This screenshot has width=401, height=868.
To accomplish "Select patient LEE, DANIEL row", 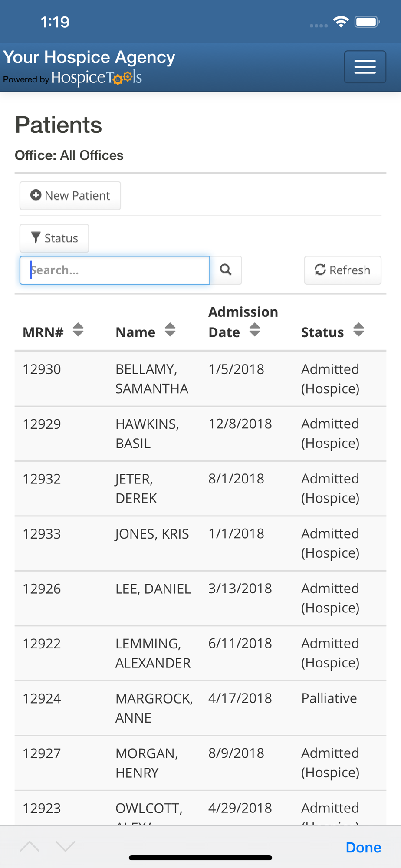I will point(200,598).
